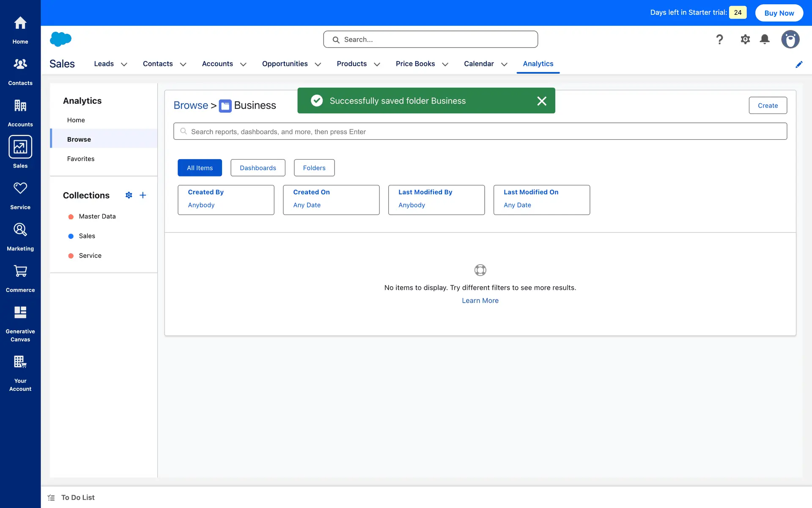Select the All Items filter
This screenshot has height=508, width=812.
click(200, 168)
